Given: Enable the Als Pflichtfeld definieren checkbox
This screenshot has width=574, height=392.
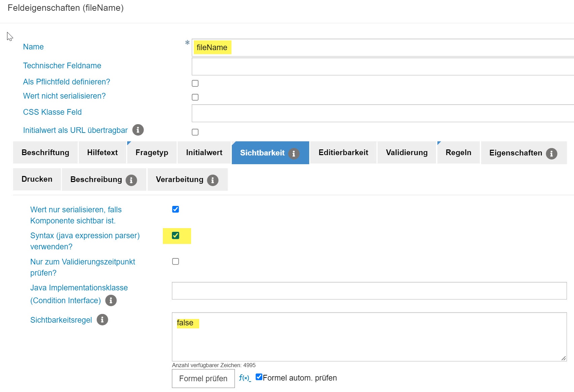Looking at the screenshot, I should 195,83.
